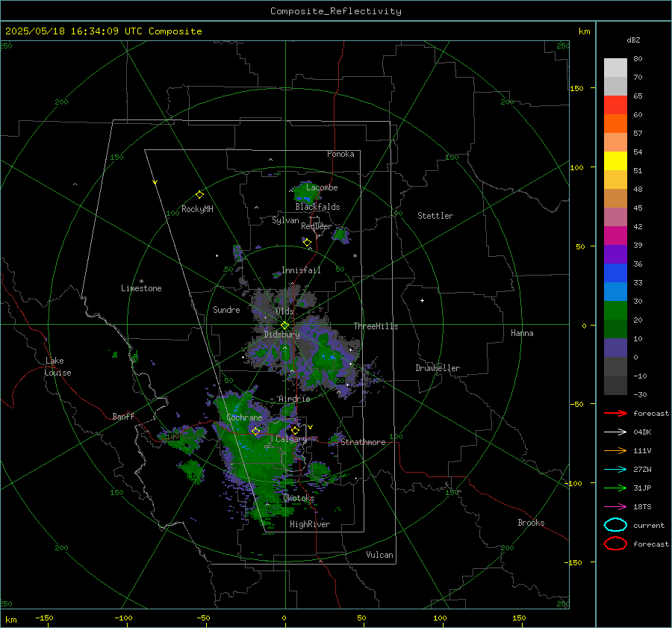Click the asterisk marker above Limestone

(x=141, y=282)
